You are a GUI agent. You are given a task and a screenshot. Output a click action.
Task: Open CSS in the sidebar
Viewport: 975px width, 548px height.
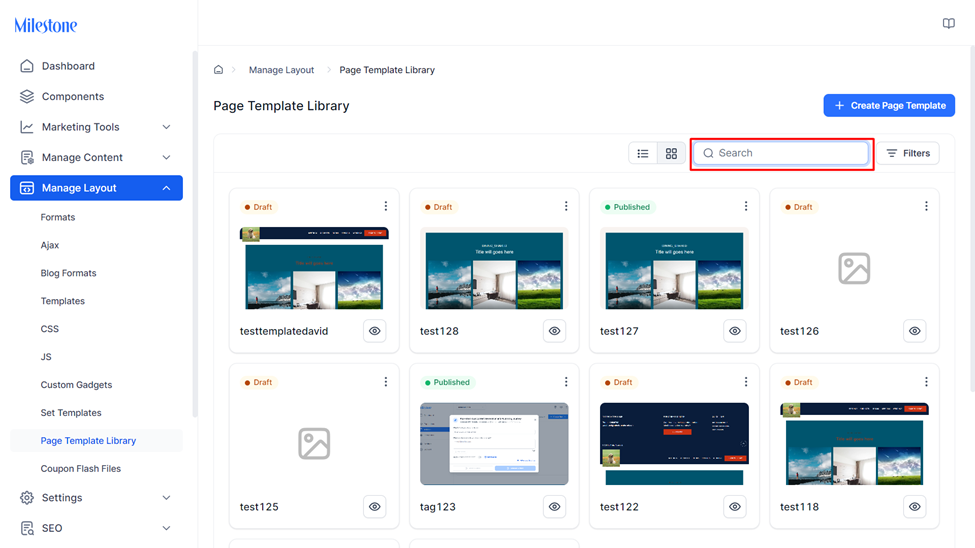click(50, 329)
